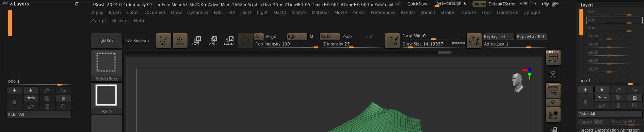Enable Local symmetry icon

[553, 115]
